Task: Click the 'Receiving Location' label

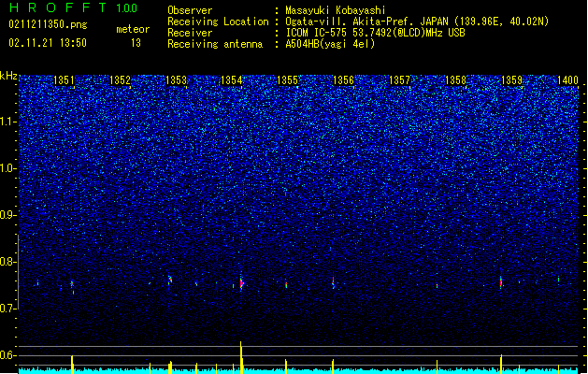Action: (x=218, y=22)
